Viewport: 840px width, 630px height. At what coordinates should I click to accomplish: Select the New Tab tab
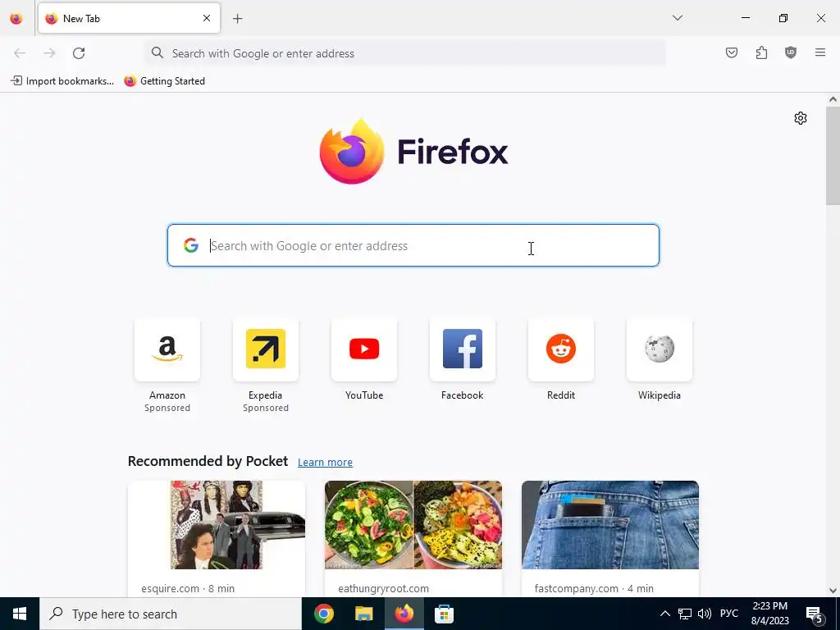(x=129, y=18)
